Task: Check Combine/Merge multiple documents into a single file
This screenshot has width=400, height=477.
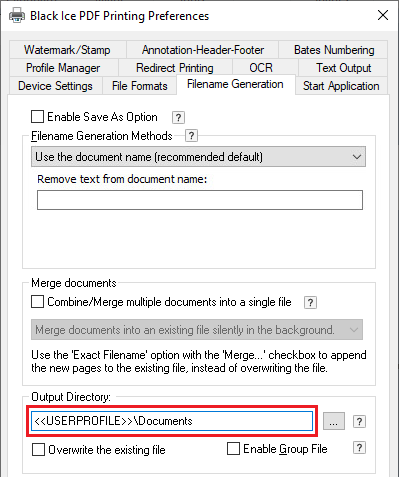Action: point(37,302)
